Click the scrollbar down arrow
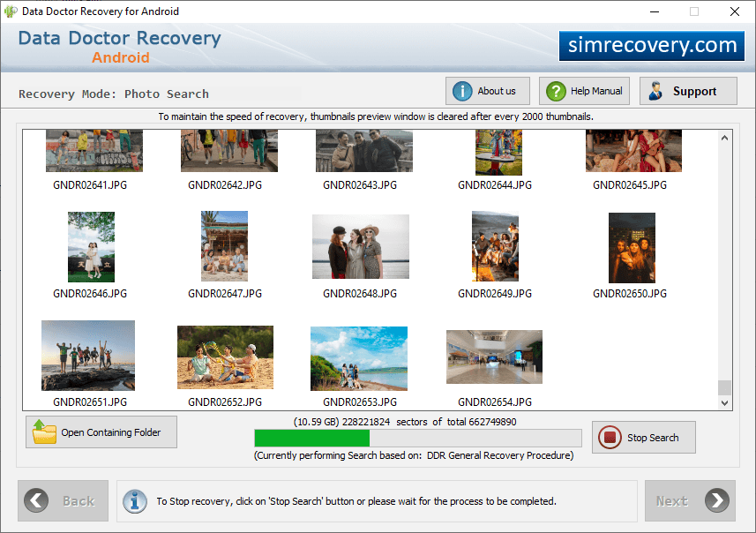Screen dimensions: 756x533 (724, 402)
